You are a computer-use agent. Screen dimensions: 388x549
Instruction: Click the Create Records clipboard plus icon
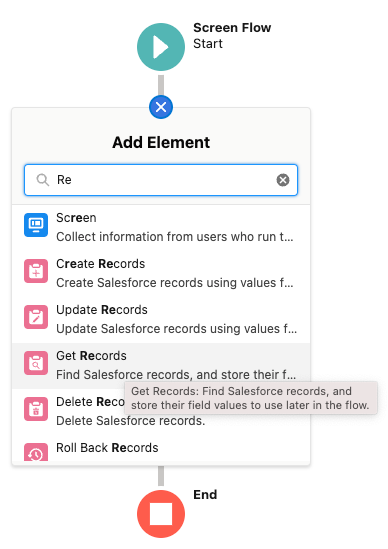pos(36,271)
